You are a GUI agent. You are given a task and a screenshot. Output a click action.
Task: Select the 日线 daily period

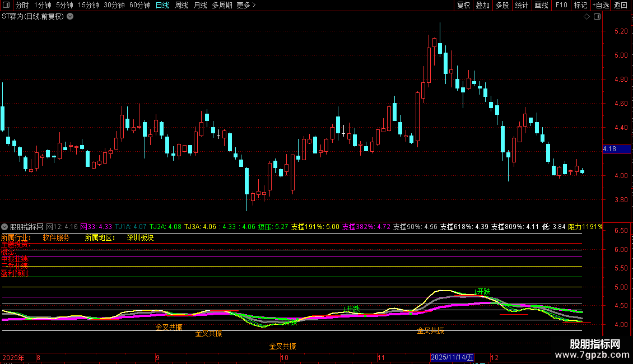point(162,6)
